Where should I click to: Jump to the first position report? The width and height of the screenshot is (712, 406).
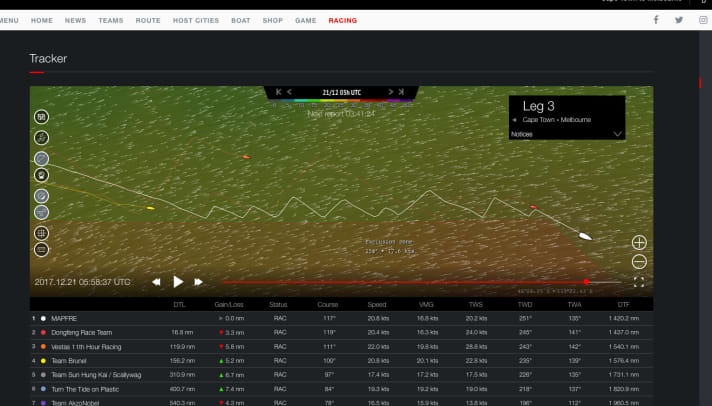click(x=279, y=92)
